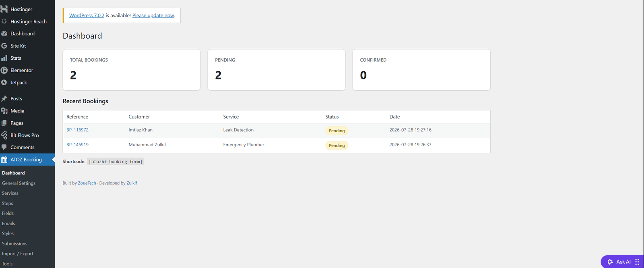The width and height of the screenshot is (644, 268).
Task: Open the Stats menu label
Action: point(16,58)
